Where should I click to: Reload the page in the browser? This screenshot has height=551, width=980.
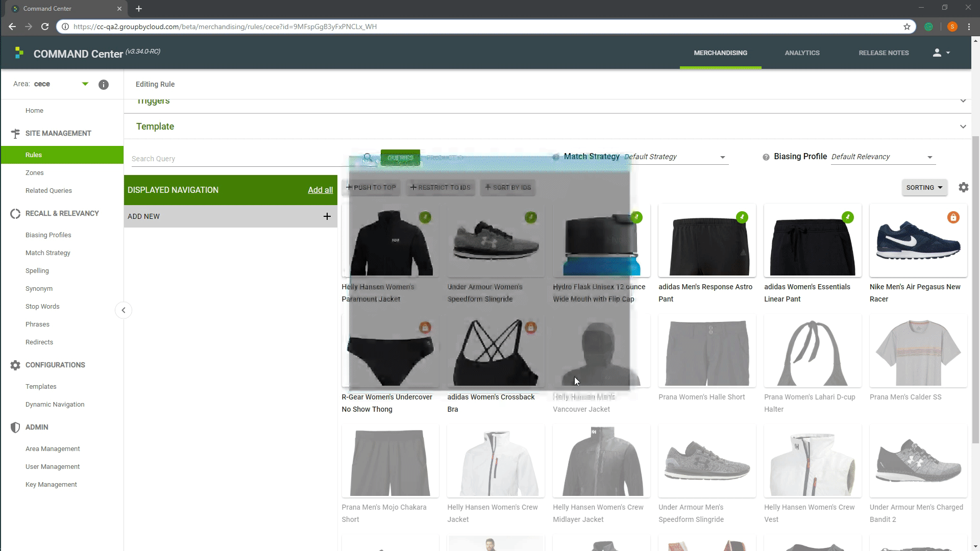coord(45,27)
